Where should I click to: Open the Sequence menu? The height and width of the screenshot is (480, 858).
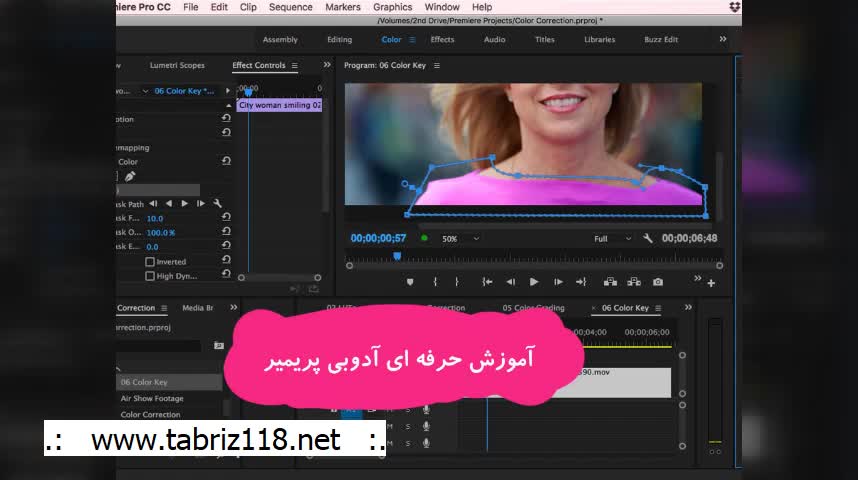290,7
